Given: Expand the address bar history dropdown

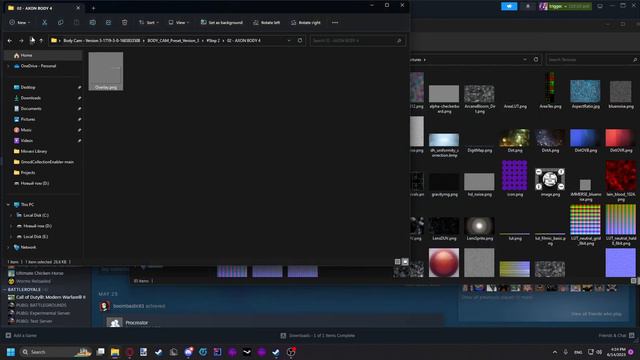Looking at the screenshot, I should pos(289,40).
